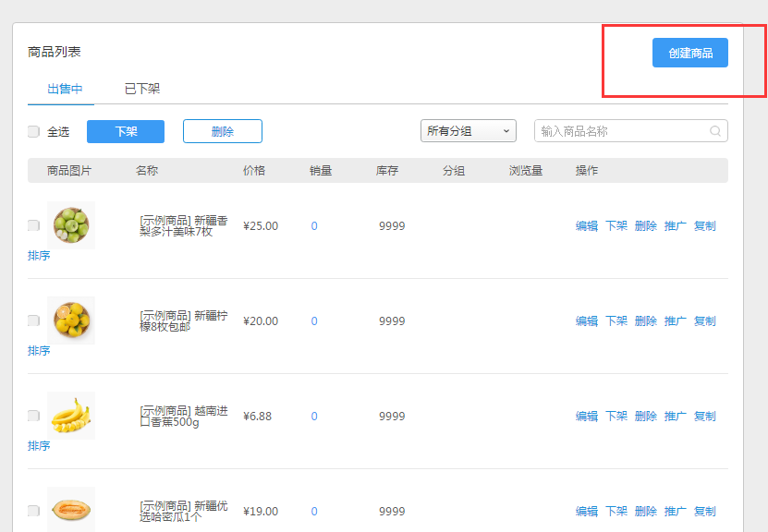Screen dimensions: 768x532
Task: Check the 全选 select-all checkbox
Action: pyautogui.click(x=34, y=131)
